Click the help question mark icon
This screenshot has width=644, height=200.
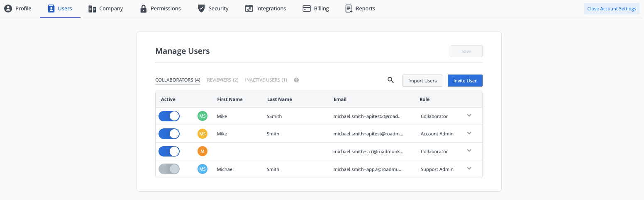[x=296, y=80]
